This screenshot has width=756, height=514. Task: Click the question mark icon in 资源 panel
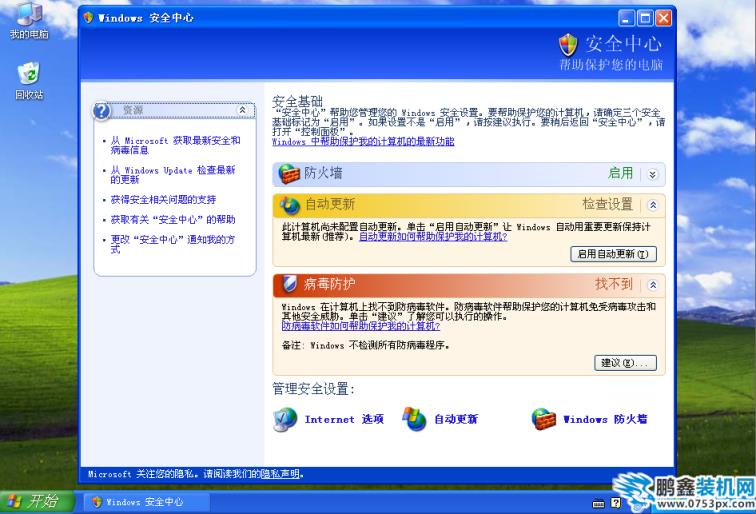pyautogui.click(x=102, y=111)
